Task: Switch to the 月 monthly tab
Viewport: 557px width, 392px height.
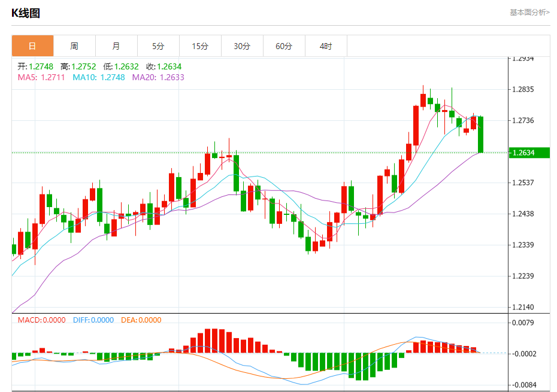Action: pyautogui.click(x=116, y=46)
